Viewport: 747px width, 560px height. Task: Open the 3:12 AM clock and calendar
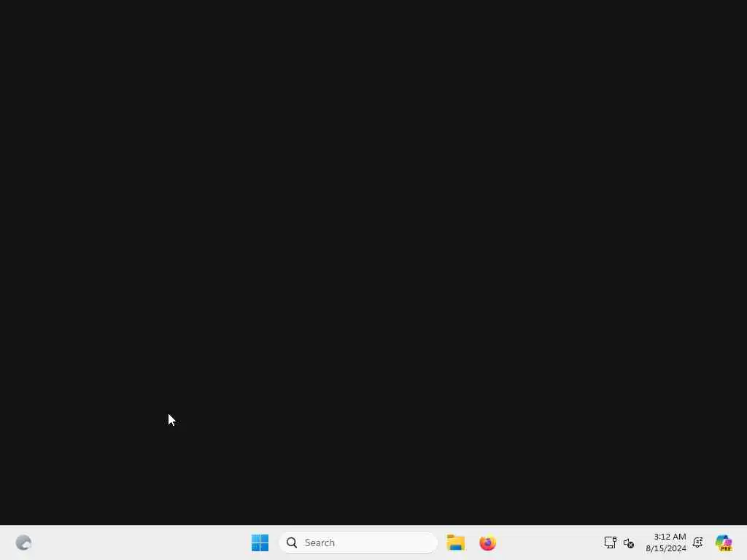665,542
